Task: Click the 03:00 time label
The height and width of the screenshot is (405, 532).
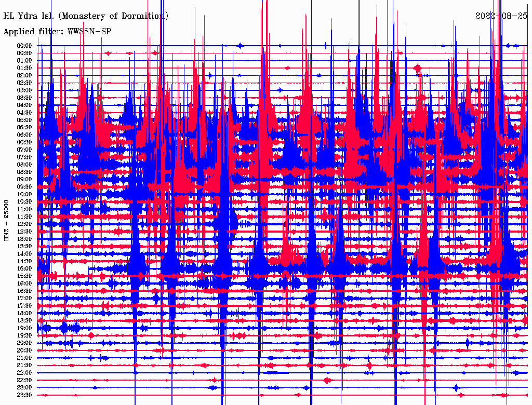Action: (24, 90)
